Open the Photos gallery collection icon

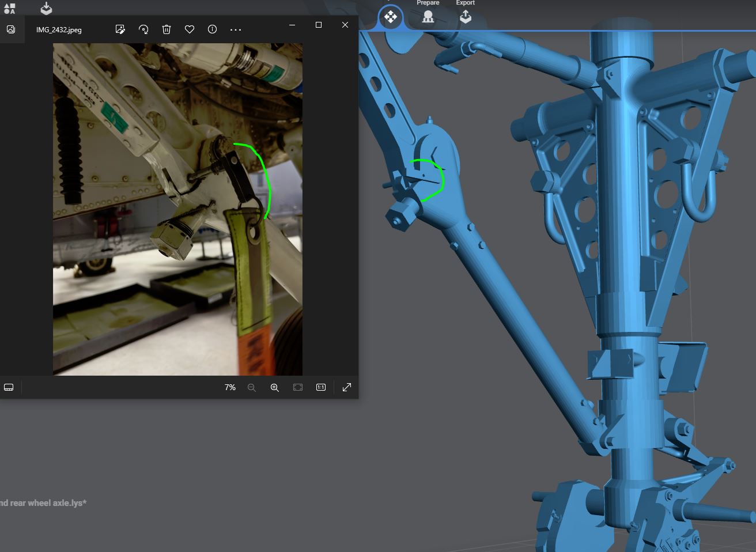(x=11, y=29)
